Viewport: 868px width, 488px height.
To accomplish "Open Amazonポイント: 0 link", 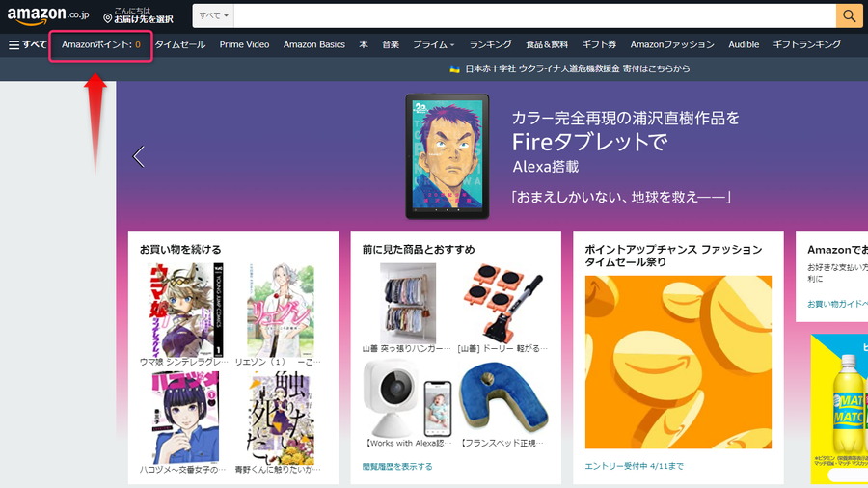I will (x=100, y=44).
